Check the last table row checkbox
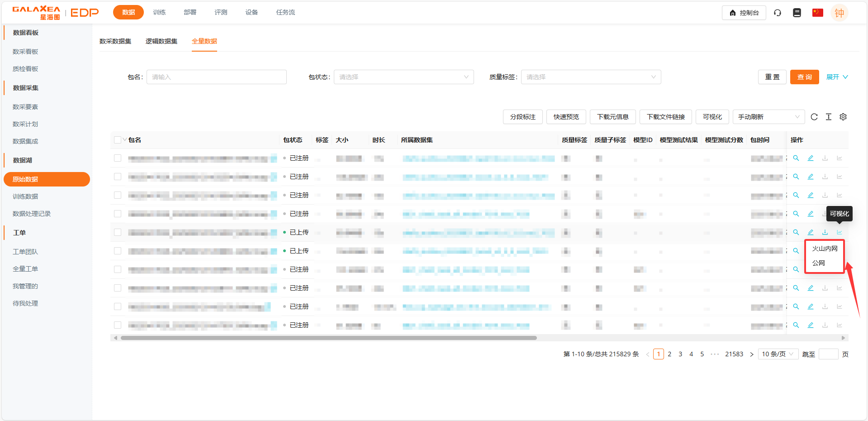This screenshot has height=421, width=868. click(118, 325)
